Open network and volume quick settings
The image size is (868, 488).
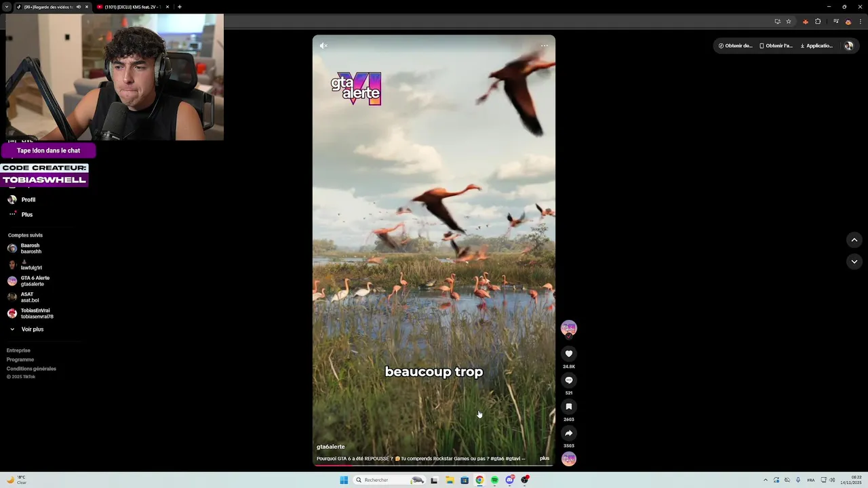click(828, 480)
